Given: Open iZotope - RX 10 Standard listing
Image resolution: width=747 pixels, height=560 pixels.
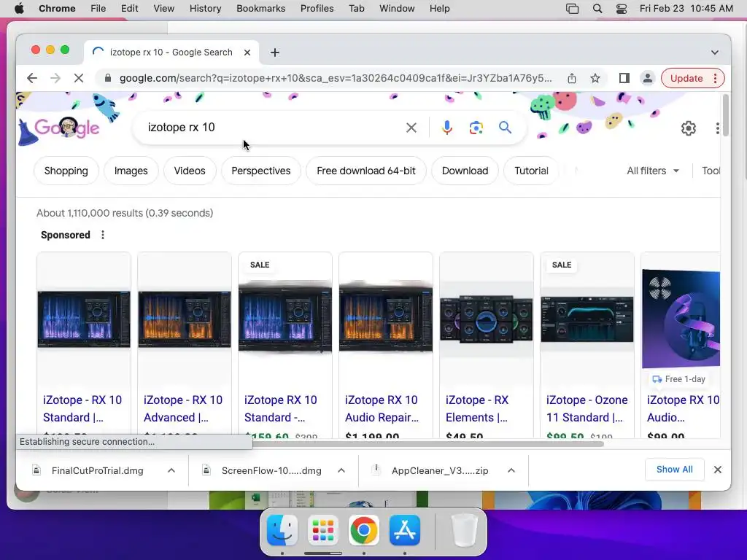Looking at the screenshot, I should pos(82,408).
